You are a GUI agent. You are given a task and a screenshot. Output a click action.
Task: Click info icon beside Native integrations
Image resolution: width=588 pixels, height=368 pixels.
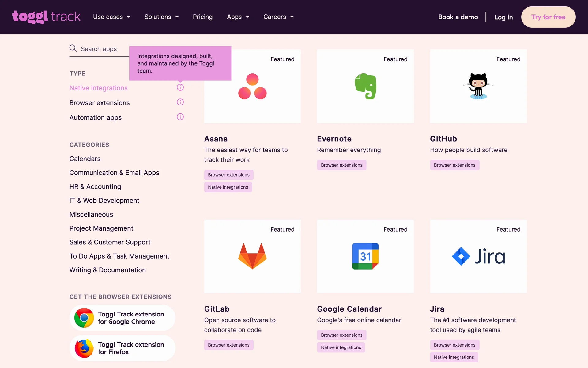coord(180,87)
